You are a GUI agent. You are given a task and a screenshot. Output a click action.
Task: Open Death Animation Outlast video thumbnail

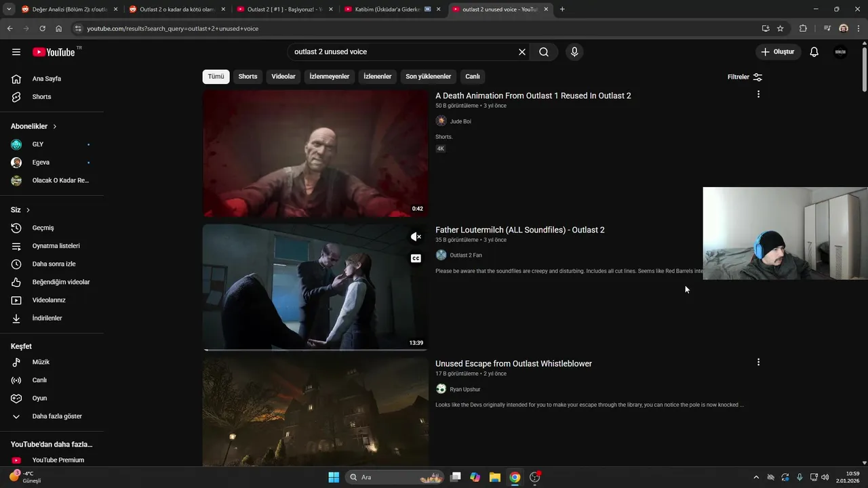(315, 153)
